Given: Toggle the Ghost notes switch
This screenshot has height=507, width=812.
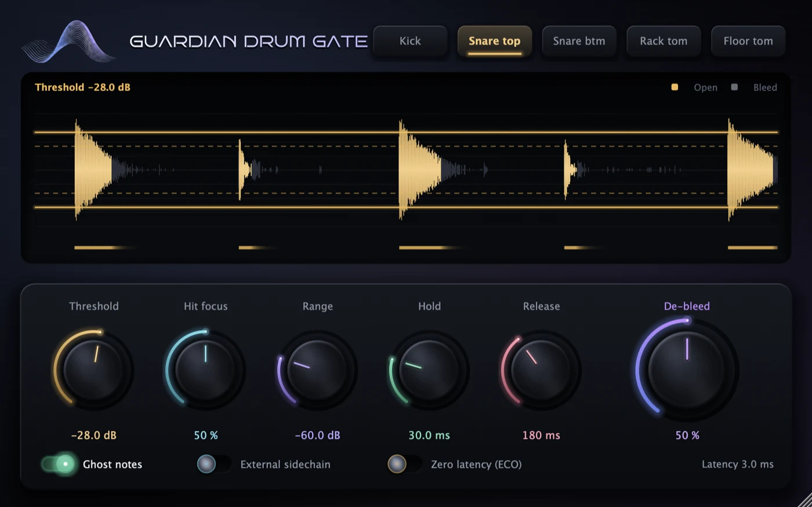Looking at the screenshot, I should point(58,464).
